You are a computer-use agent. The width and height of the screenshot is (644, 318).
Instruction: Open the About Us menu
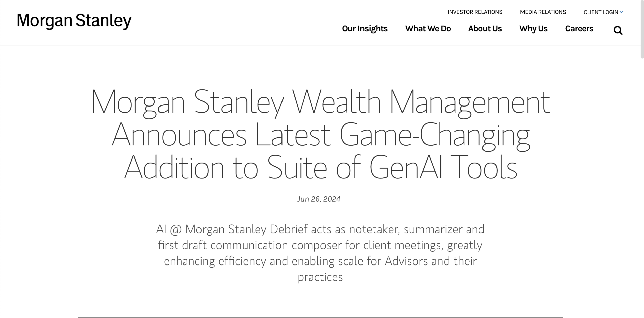[x=485, y=29]
